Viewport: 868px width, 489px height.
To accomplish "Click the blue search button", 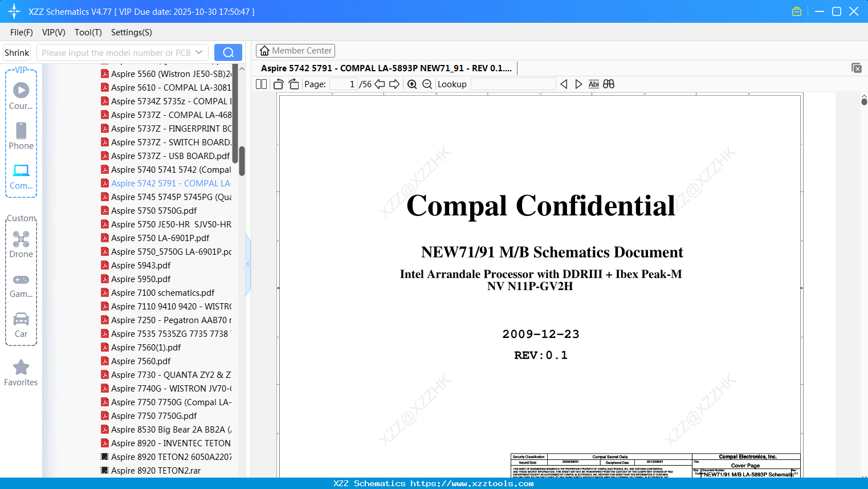I will (x=228, y=52).
